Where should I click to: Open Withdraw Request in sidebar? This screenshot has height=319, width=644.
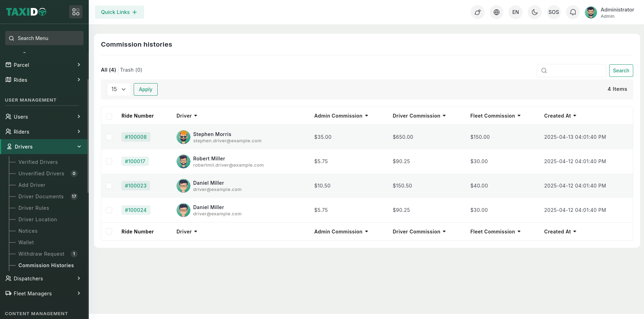(x=41, y=254)
